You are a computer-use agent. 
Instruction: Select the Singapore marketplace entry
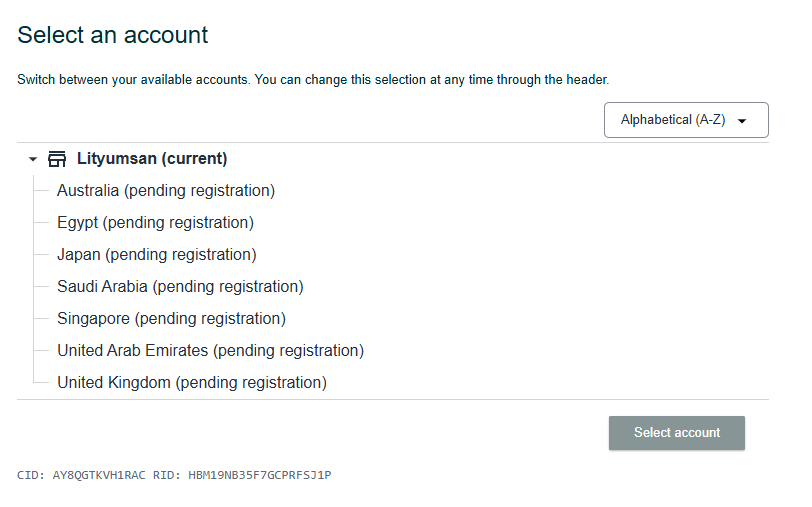[x=171, y=318]
